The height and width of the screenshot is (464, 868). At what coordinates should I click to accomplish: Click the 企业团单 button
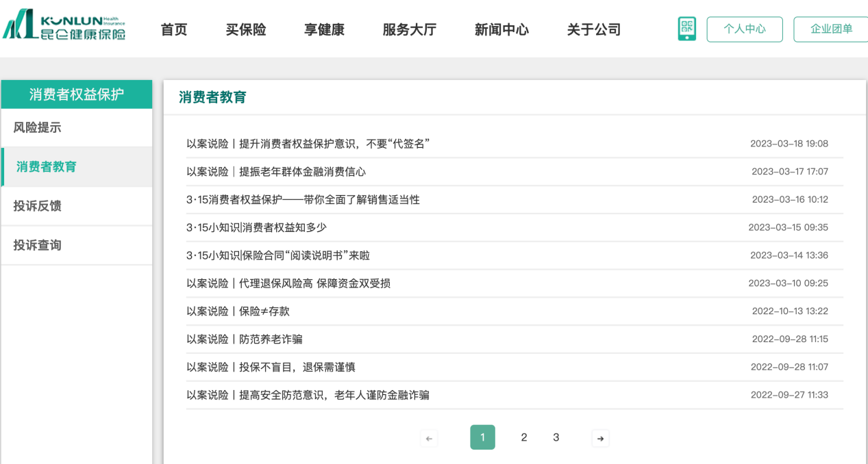(x=831, y=29)
